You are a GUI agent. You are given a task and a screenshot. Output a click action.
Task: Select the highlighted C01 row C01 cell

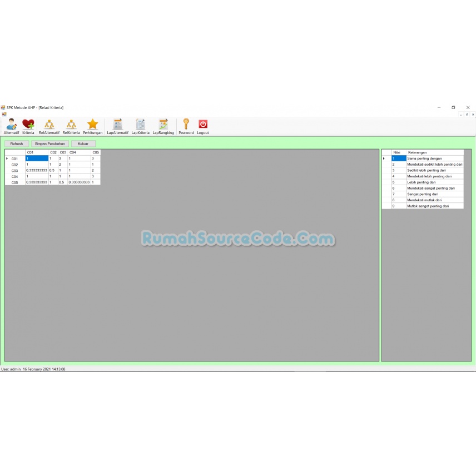(37, 158)
